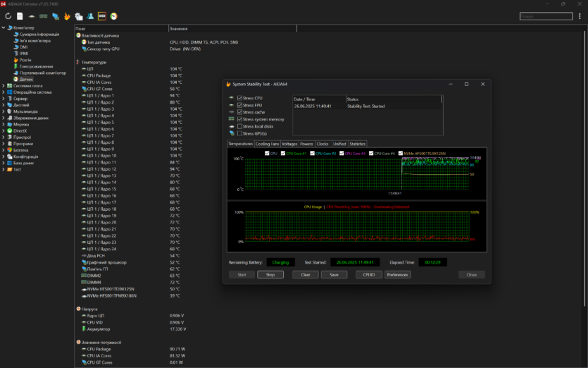The width and height of the screenshot is (588, 368).
Task: Collapse the Комп'ютер tree node
Action: 4,27
